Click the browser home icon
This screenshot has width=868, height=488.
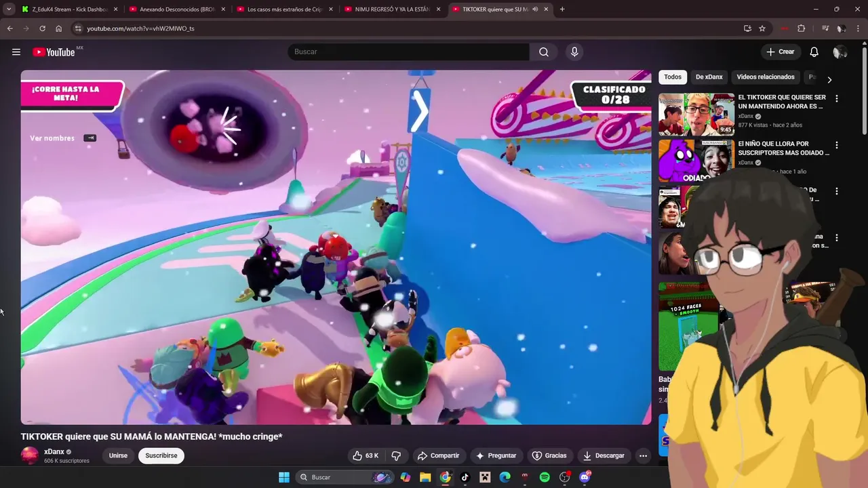58,28
